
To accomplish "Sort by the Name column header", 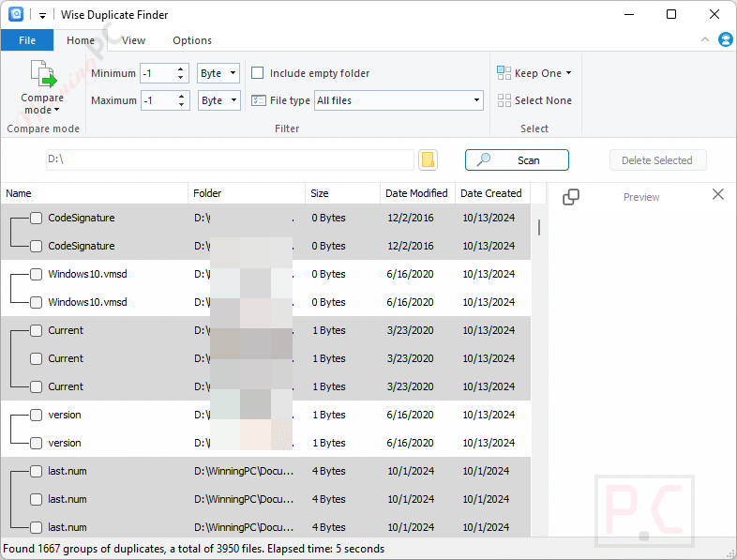I will tap(94, 193).
